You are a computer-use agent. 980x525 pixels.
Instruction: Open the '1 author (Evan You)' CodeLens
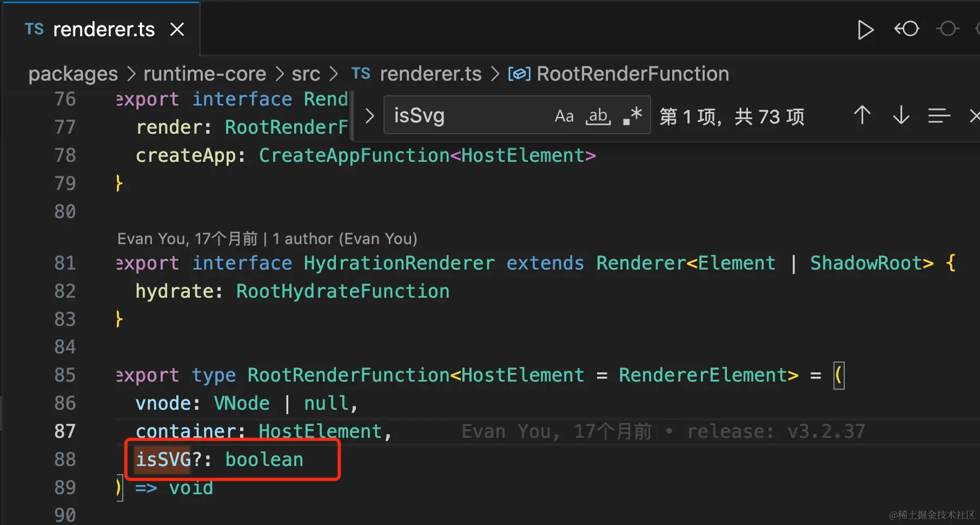(345, 239)
